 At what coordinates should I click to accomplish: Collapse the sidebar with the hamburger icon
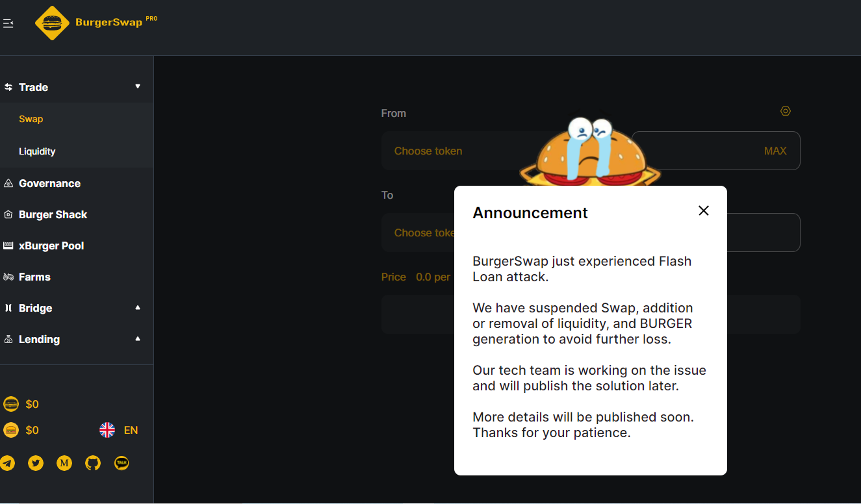click(x=8, y=23)
